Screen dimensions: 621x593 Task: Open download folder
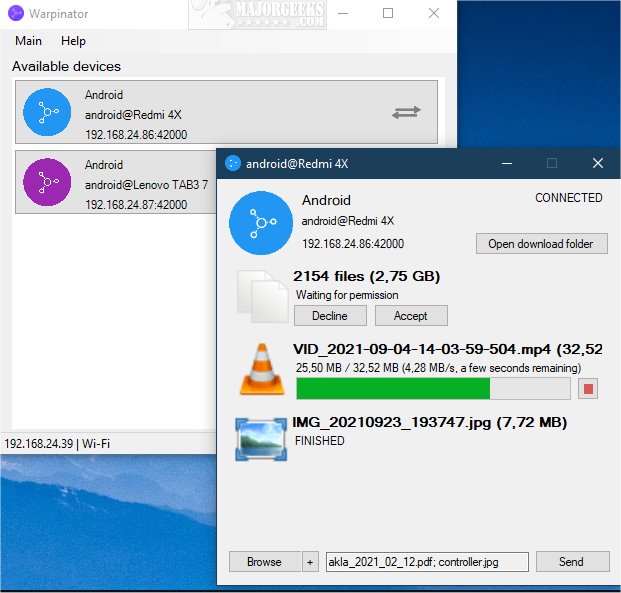541,244
